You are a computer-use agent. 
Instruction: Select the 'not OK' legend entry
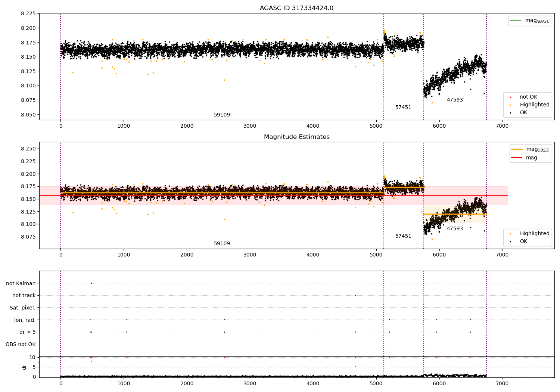tap(528, 97)
